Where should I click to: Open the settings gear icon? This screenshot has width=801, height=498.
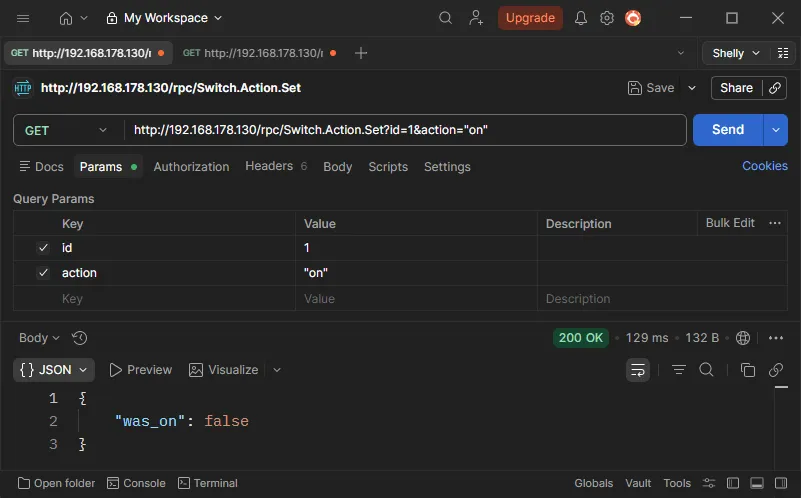pos(607,18)
